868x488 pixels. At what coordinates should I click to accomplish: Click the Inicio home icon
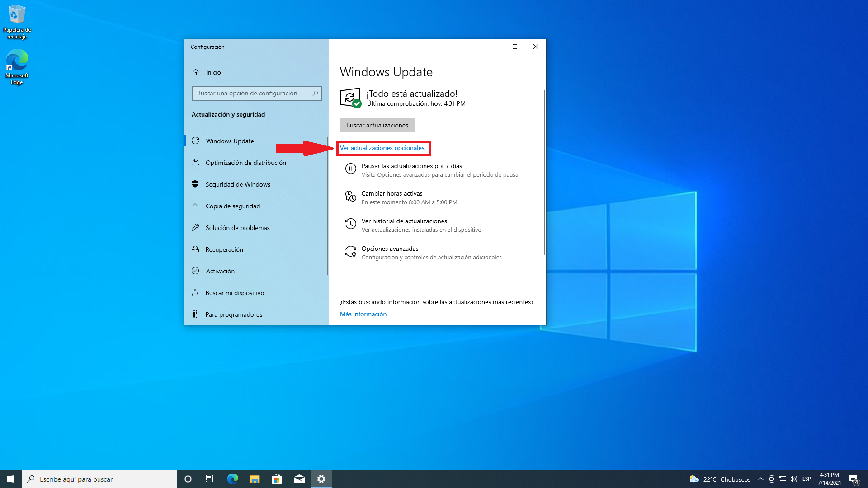point(196,72)
